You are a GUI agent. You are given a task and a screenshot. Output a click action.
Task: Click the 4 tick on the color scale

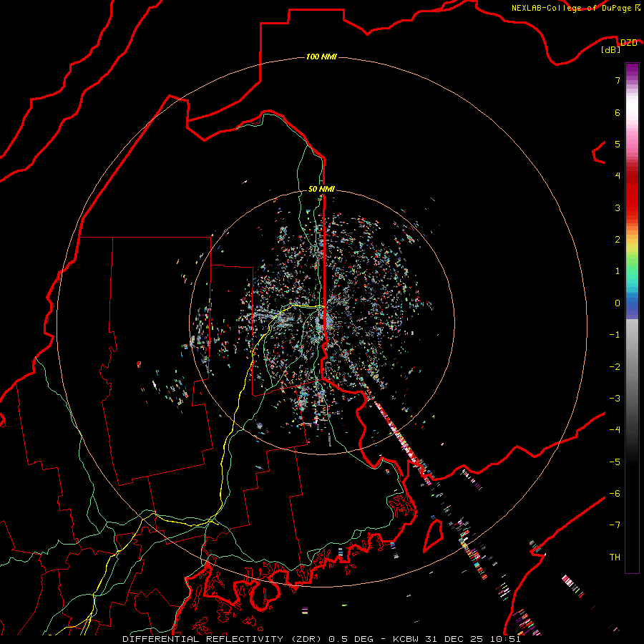pyautogui.click(x=618, y=176)
